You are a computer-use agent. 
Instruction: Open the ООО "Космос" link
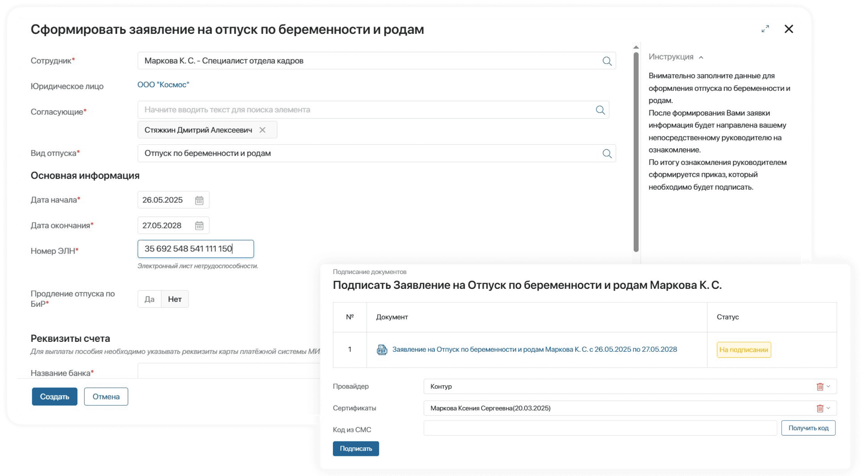(163, 85)
